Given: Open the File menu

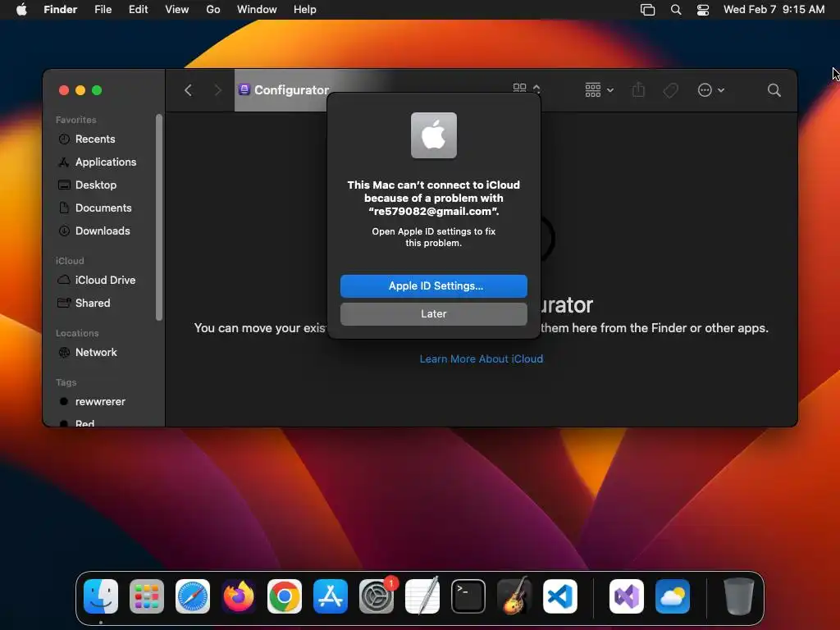Looking at the screenshot, I should (103, 10).
